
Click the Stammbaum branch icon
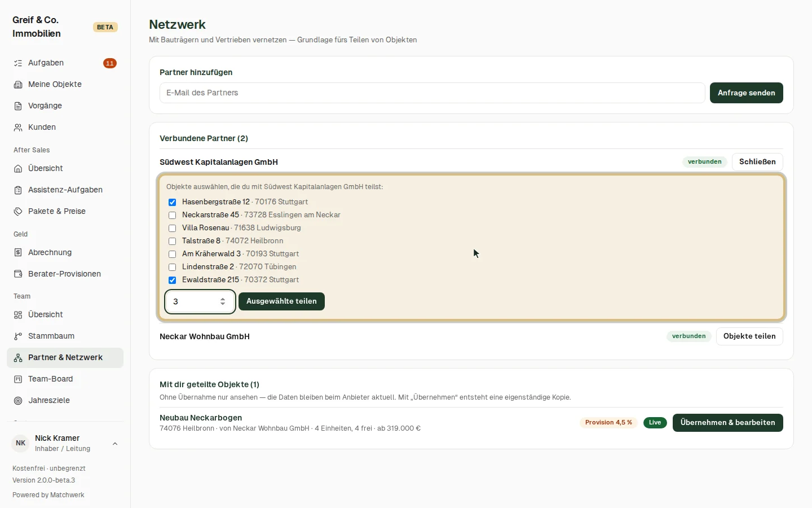point(18,336)
